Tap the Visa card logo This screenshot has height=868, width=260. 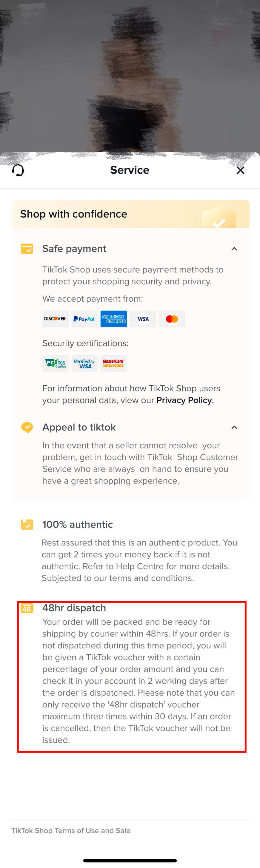(x=143, y=319)
